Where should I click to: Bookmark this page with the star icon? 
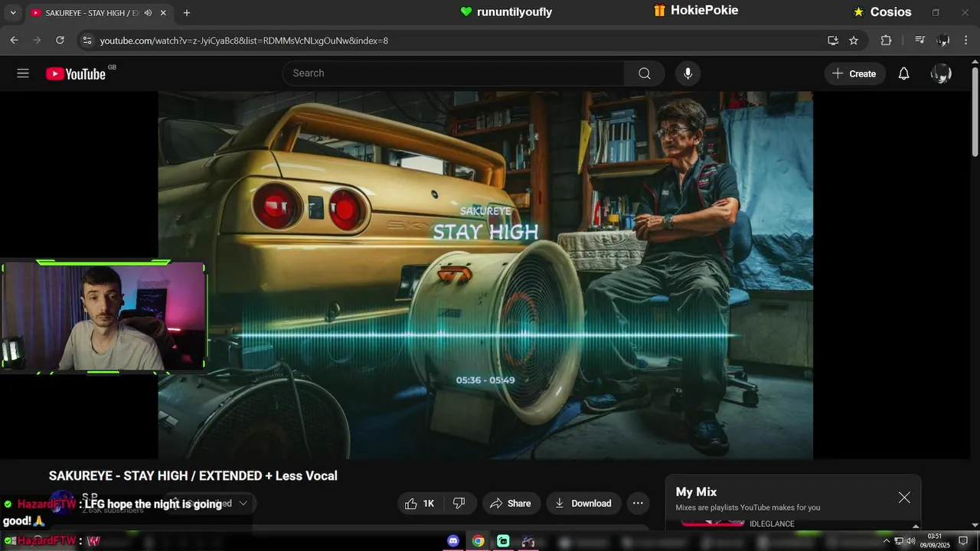point(854,41)
